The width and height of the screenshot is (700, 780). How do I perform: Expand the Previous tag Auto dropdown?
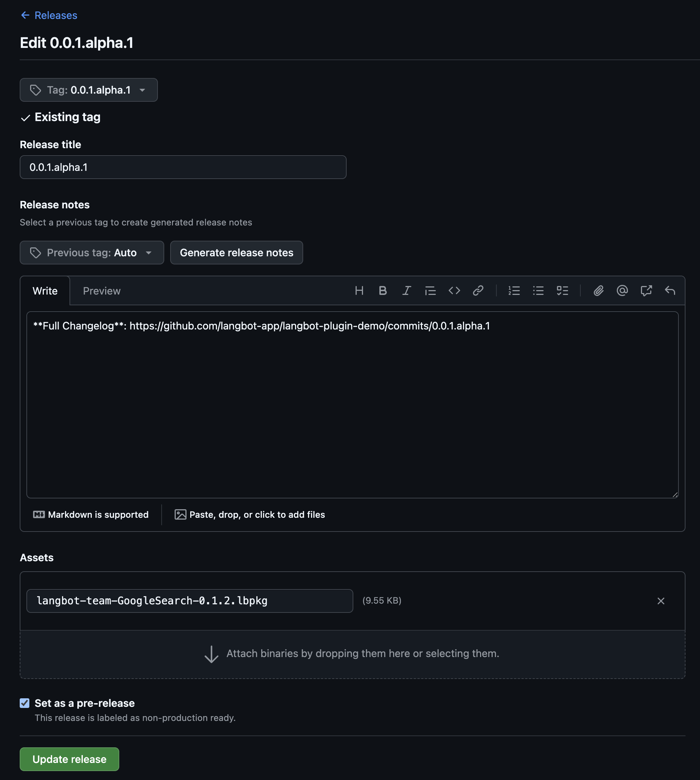(x=91, y=253)
